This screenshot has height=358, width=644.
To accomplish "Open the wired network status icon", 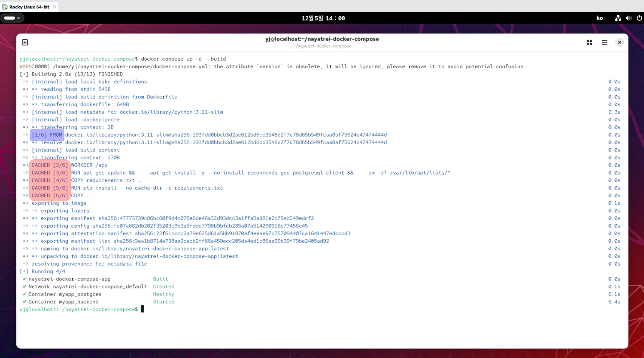I will click(x=618, y=18).
